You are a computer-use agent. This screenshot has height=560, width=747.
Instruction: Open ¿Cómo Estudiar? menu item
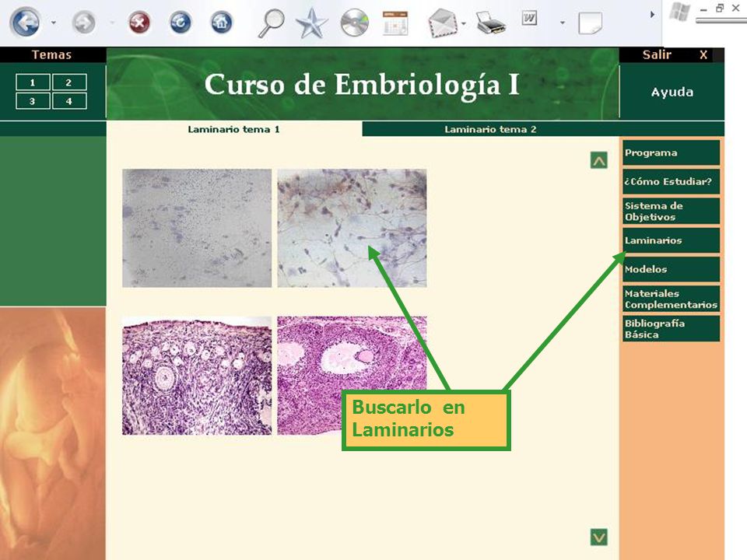tap(671, 181)
